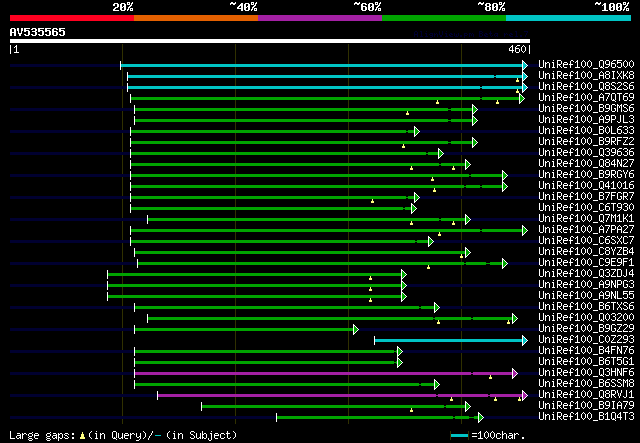Viewport: 640px width, 443px height.
Task: Click the UniRef100_C9E9F1 label
Action: tap(586, 263)
